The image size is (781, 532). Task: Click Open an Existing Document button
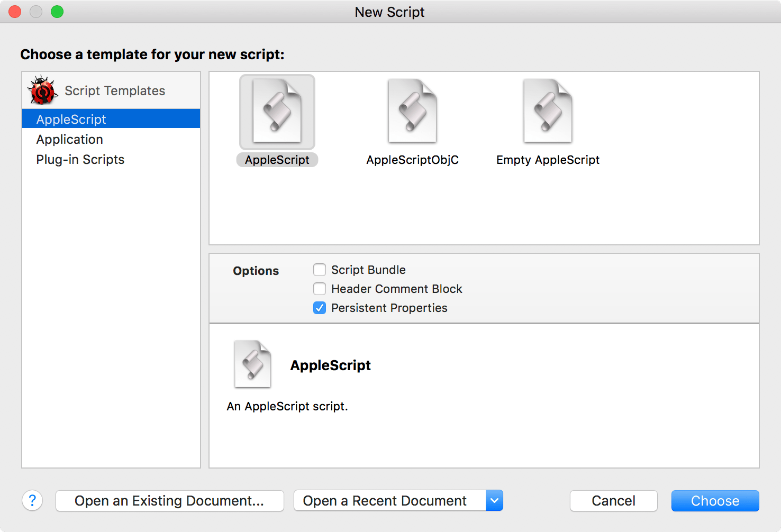[170, 500]
